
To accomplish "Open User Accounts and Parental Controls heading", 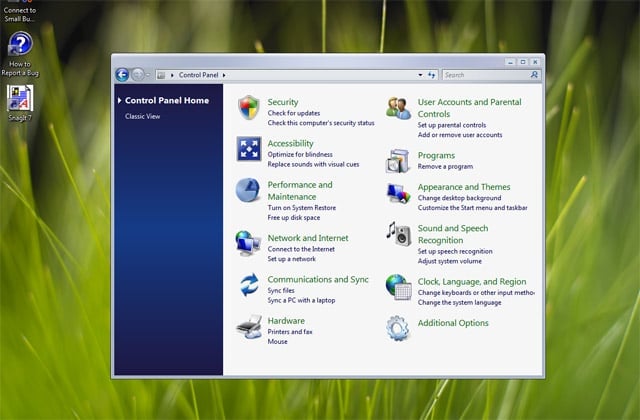I will [469, 108].
